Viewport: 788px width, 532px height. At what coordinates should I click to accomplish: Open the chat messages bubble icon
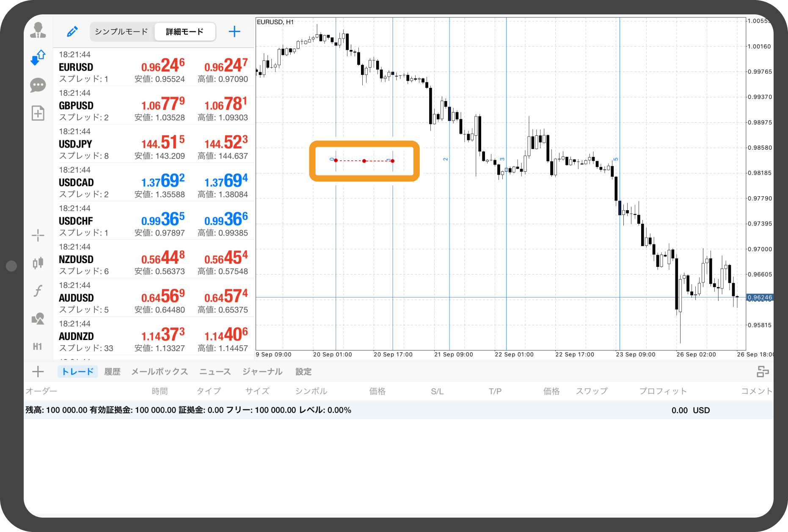click(x=38, y=85)
